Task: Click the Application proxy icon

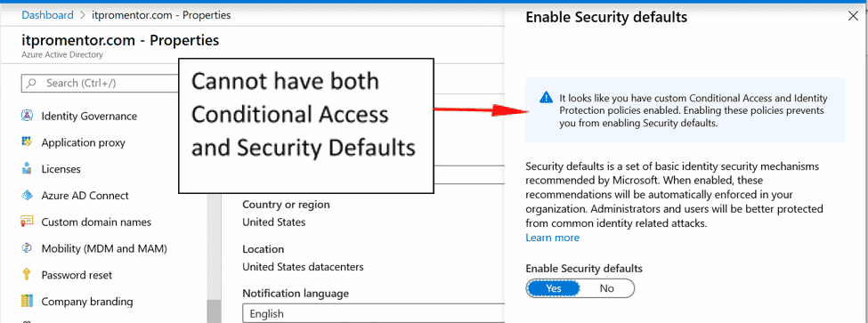Action: [27, 142]
